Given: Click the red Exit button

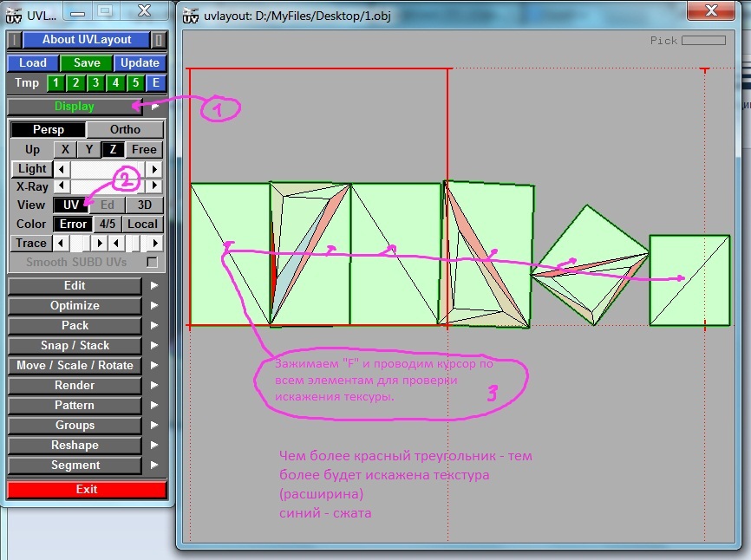Looking at the screenshot, I should click(x=87, y=489).
